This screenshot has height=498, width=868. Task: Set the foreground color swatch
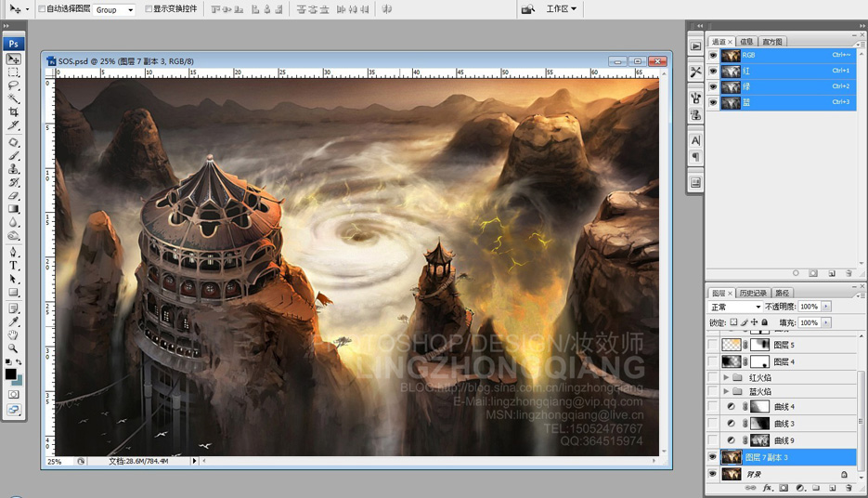click(x=10, y=374)
